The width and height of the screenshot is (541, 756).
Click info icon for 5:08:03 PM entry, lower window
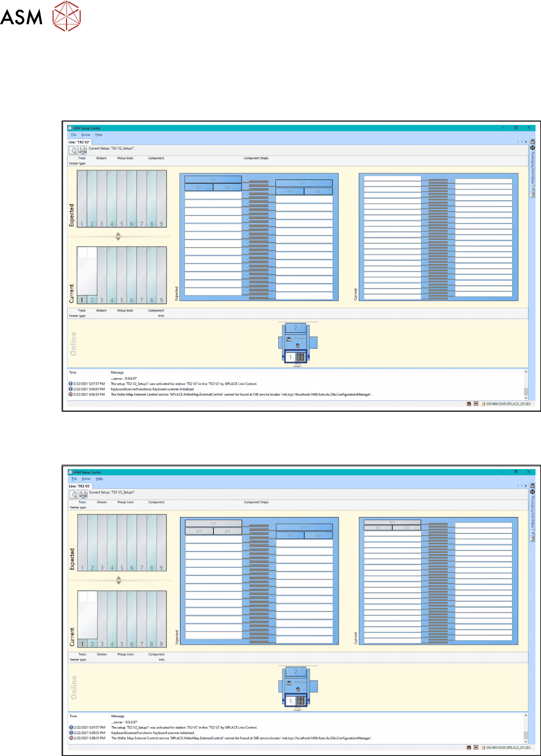pyautogui.click(x=71, y=733)
